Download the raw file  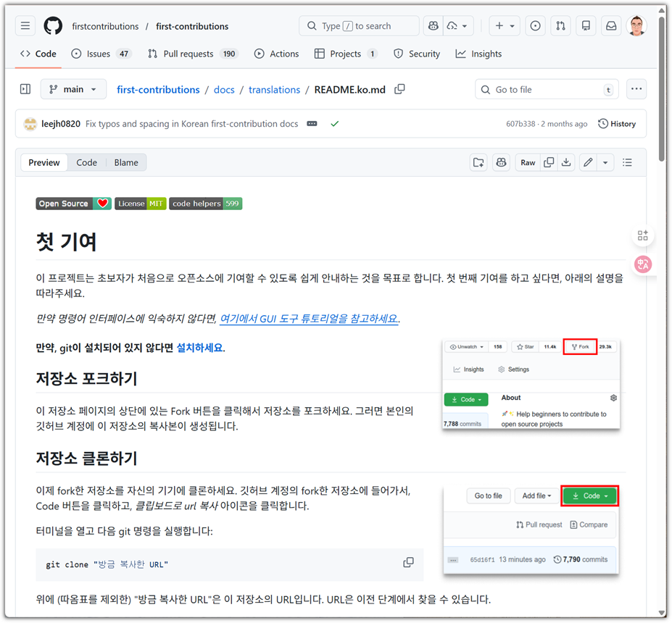tap(566, 163)
